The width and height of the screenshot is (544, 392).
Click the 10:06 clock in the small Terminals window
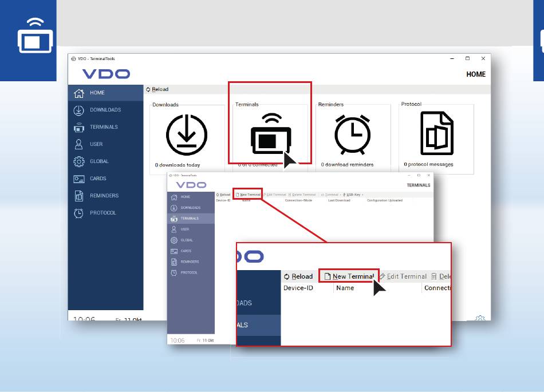tap(178, 340)
